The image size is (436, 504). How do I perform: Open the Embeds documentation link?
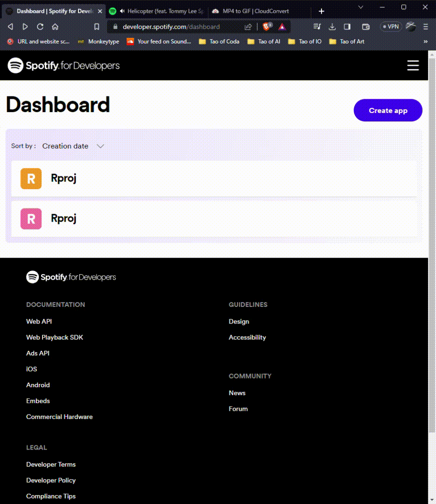tap(38, 401)
